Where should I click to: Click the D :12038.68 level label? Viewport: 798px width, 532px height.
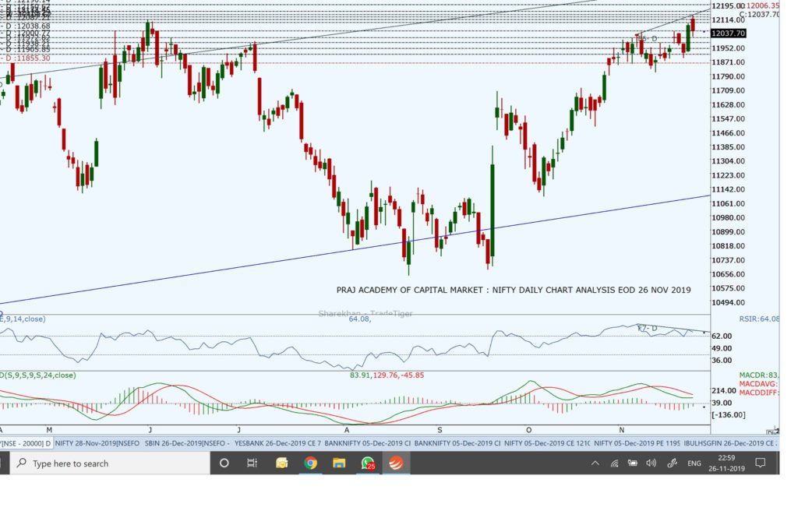26,26
